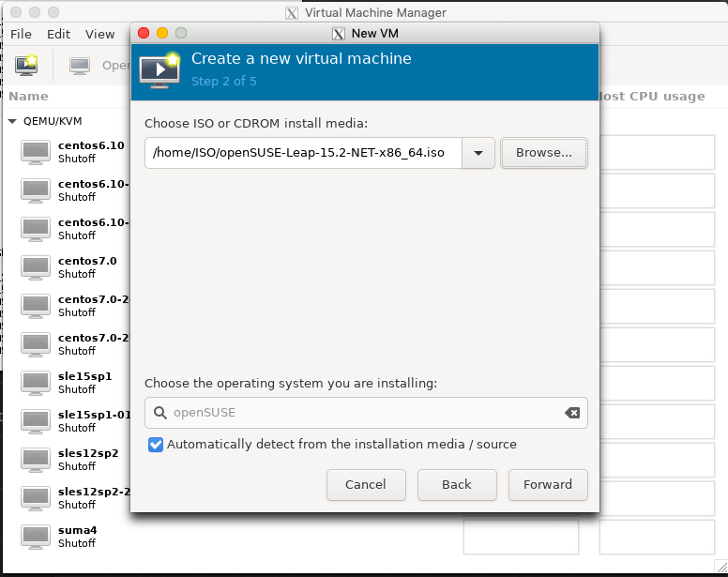Click the Name column header
This screenshot has height=577, width=728.
[x=29, y=97]
